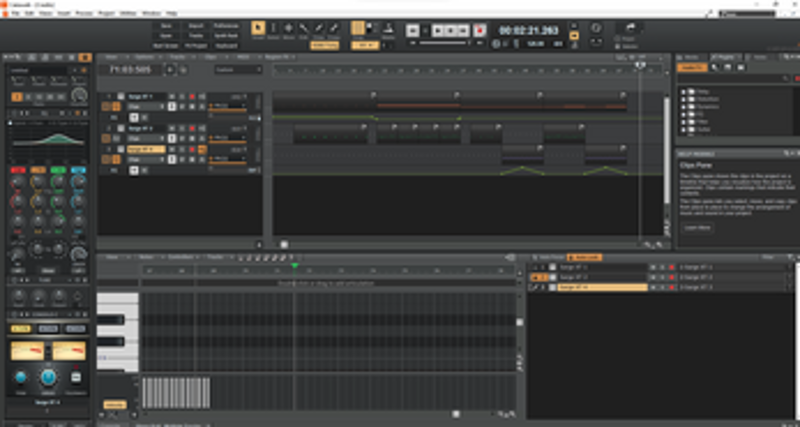The image size is (800, 427).
Task: Expand the Guitar plugin folder
Action: tap(683, 130)
